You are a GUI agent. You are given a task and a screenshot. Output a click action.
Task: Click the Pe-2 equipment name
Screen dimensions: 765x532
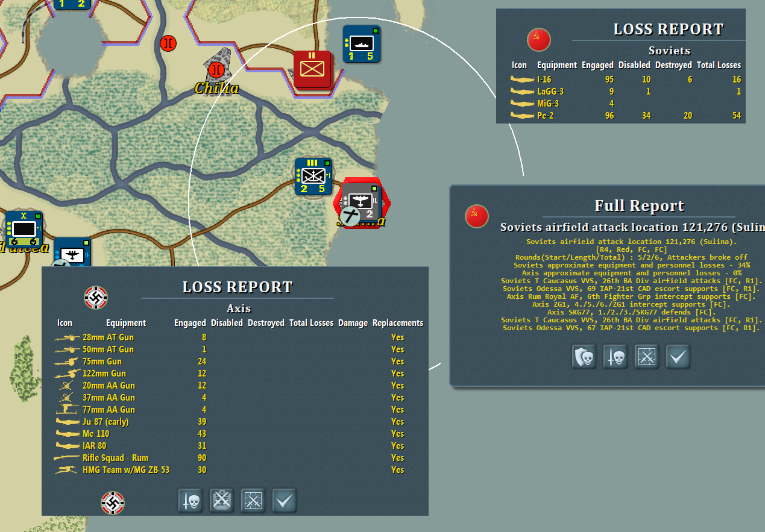pos(546,116)
